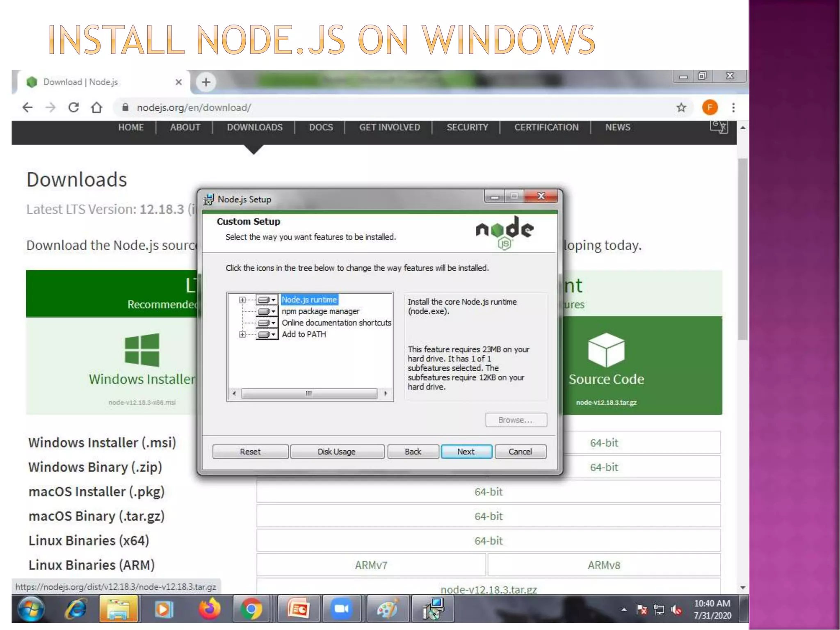Open the Zoom app from the taskbar
This screenshot has height=630, width=840.
click(341, 609)
